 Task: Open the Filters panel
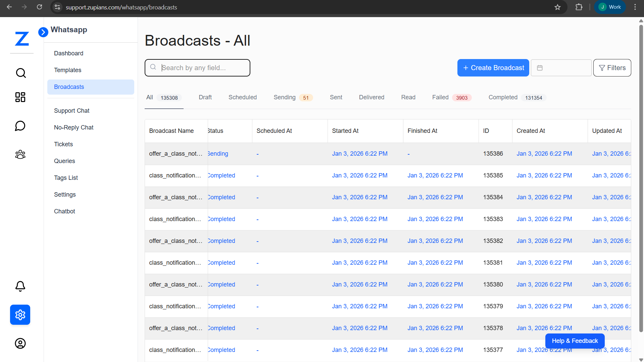(612, 67)
